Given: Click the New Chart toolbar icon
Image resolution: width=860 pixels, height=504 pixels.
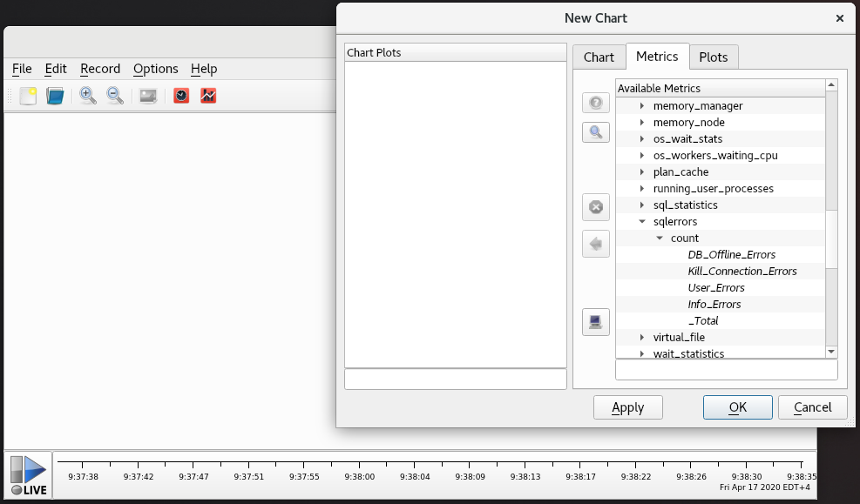Looking at the screenshot, I should (x=28, y=96).
